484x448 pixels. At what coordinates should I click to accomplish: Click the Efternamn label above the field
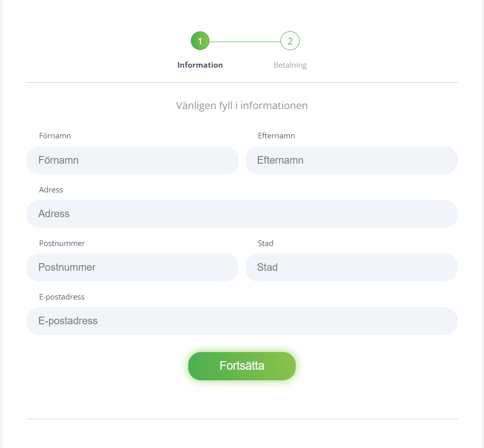[x=276, y=136]
